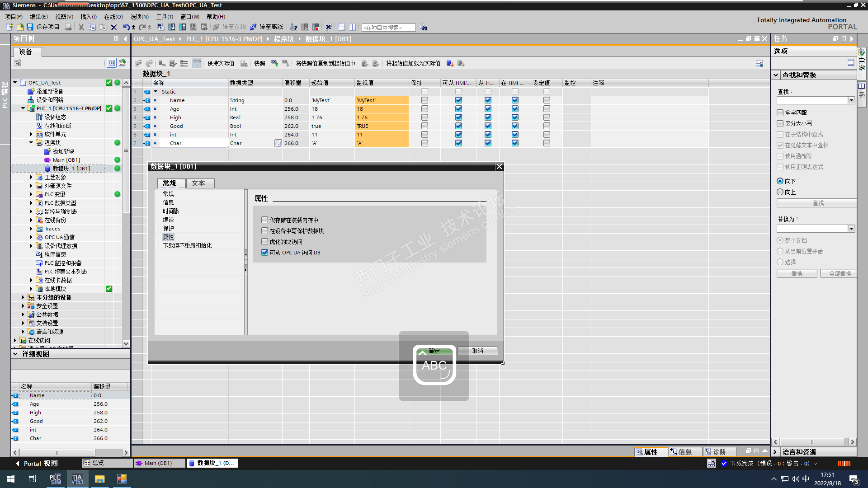Toggle the monitor all glasses icon
This screenshot has height=488, width=868.
point(197,63)
